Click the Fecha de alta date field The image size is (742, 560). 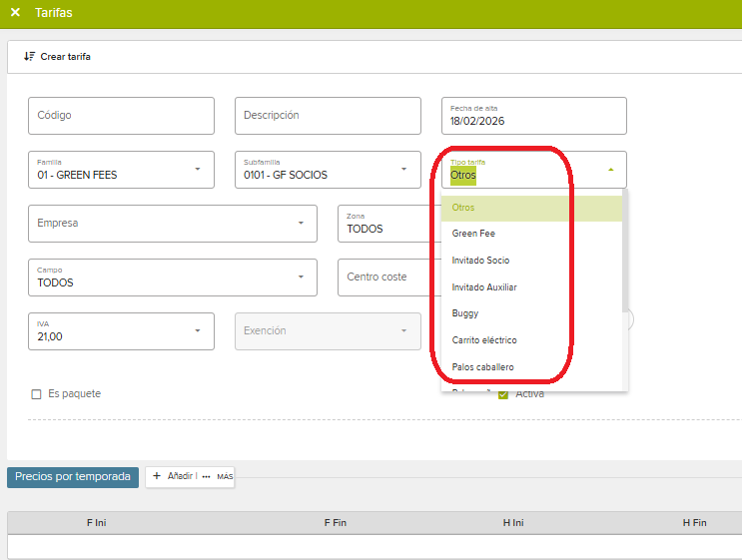click(533, 116)
